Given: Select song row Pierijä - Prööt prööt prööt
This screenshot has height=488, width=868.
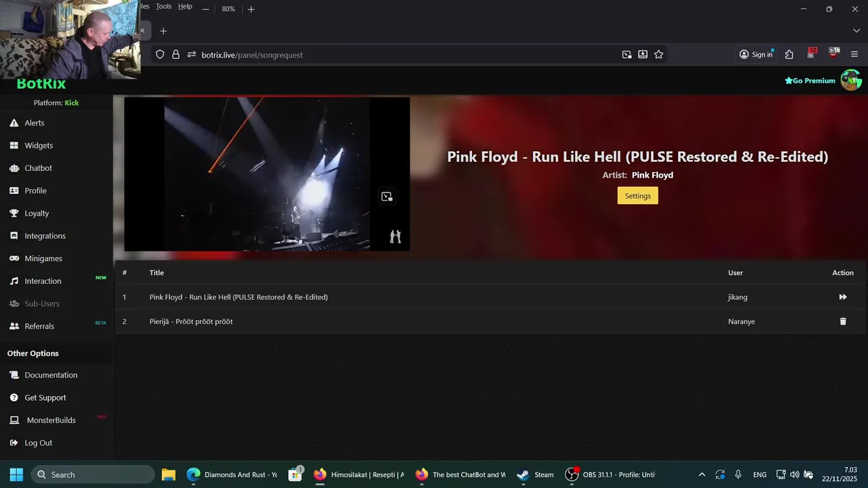Looking at the screenshot, I should pos(491,321).
